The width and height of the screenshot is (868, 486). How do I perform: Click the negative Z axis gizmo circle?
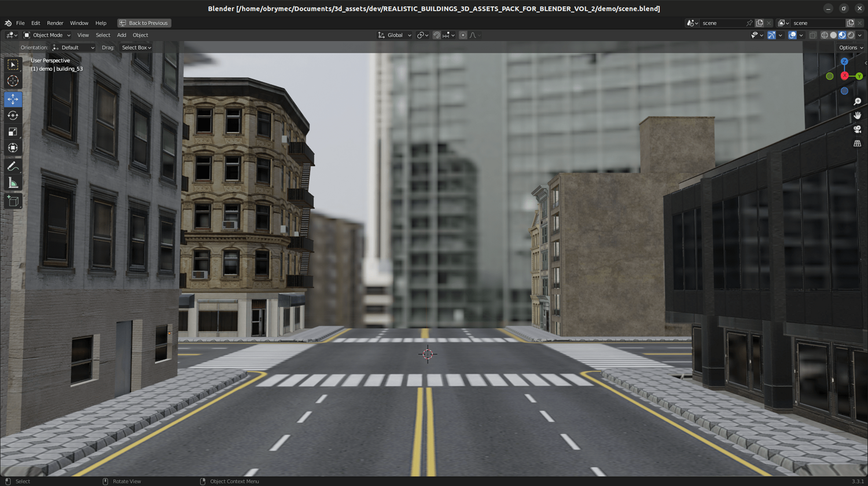click(844, 91)
